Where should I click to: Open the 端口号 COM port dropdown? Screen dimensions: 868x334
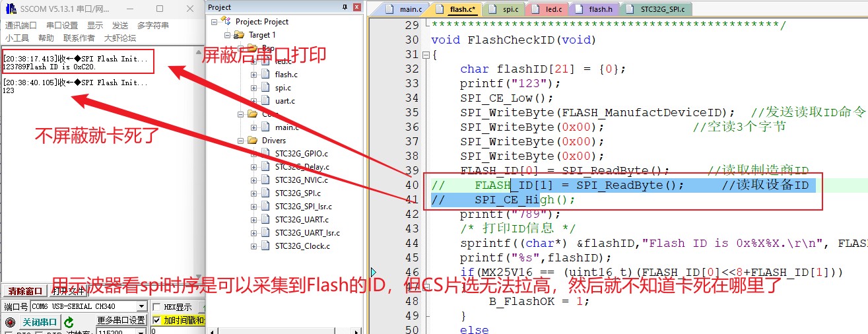[141, 307]
